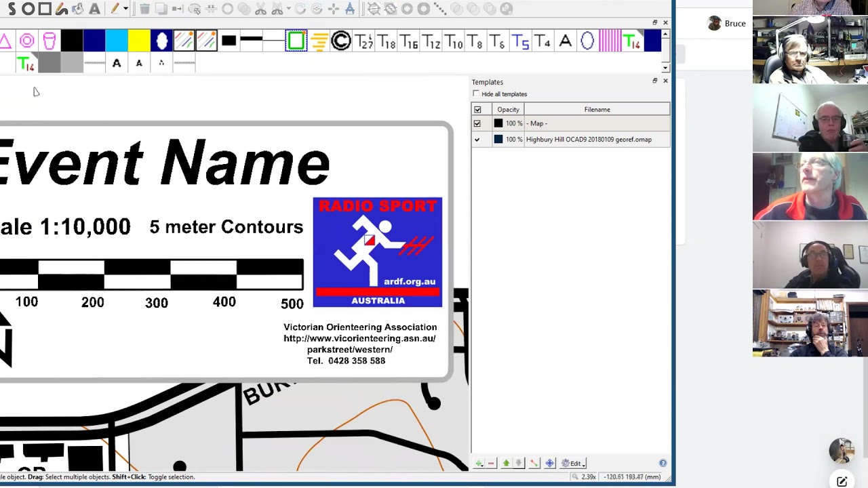Screen dimensions: 868x488
Task: Toggle visibility of the - Map - row
Action: tap(477, 123)
